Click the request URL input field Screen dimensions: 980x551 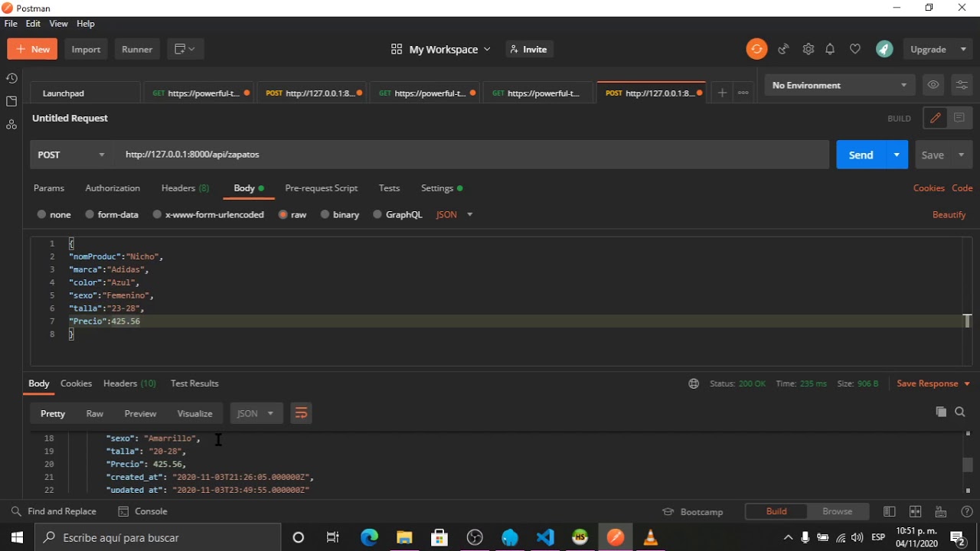click(472, 155)
